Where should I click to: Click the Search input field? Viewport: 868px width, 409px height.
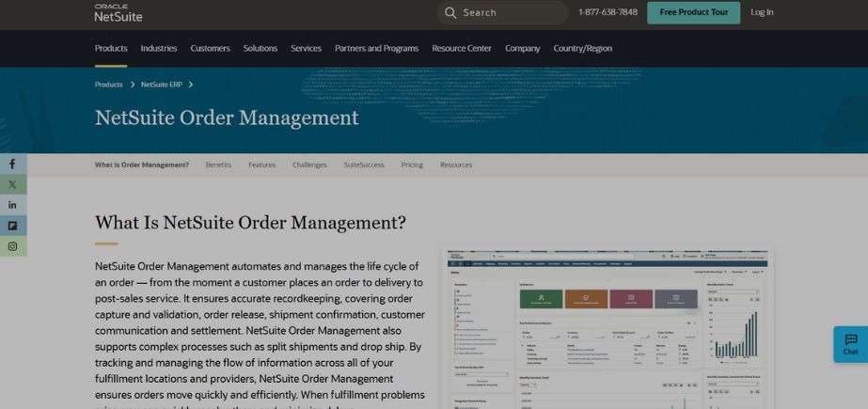502,13
